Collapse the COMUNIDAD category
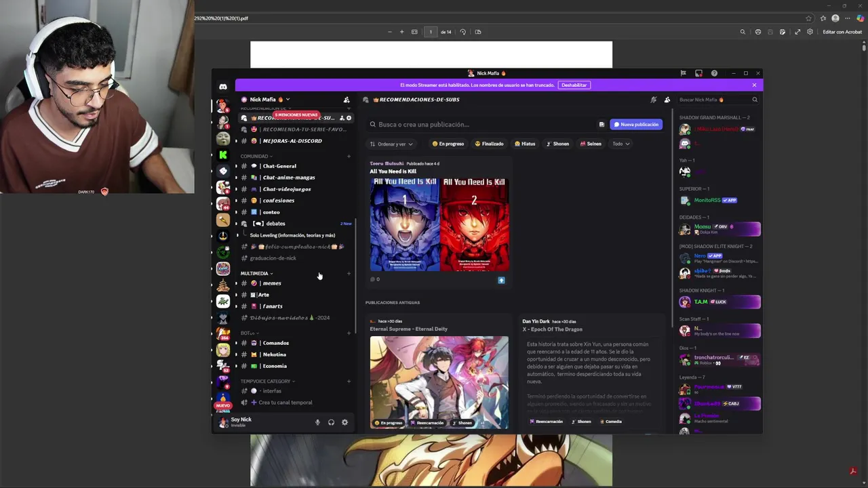This screenshot has height=488, width=868. coord(256,156)
